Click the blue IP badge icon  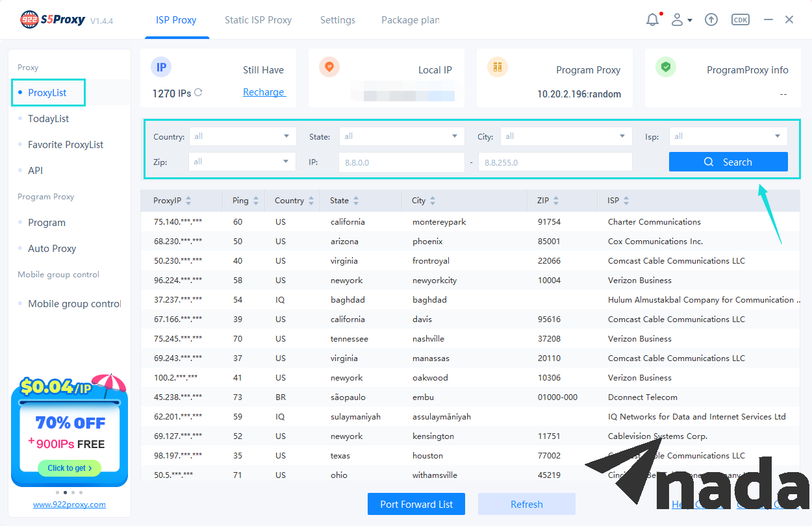click(161, 67)
